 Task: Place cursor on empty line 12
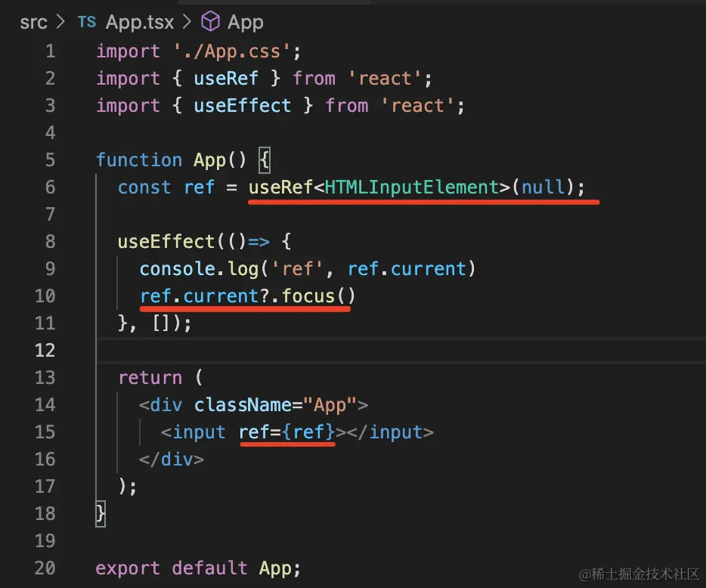(401, 350)
